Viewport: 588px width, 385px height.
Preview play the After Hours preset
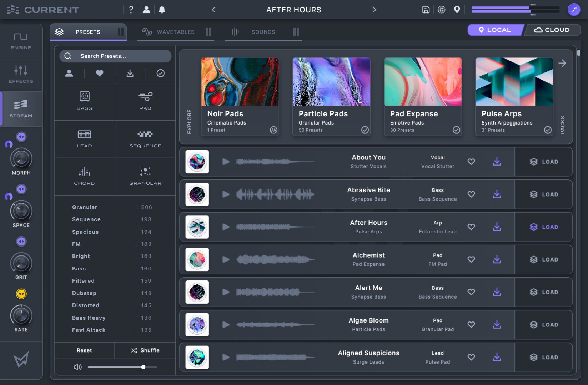coord(226,227)
